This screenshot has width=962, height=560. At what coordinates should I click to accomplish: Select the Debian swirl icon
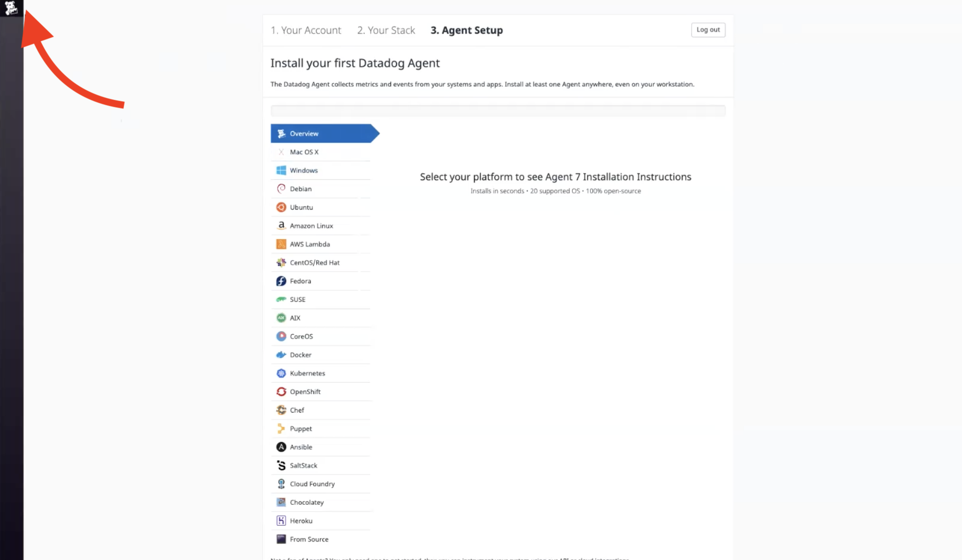(x=281, y=189)
